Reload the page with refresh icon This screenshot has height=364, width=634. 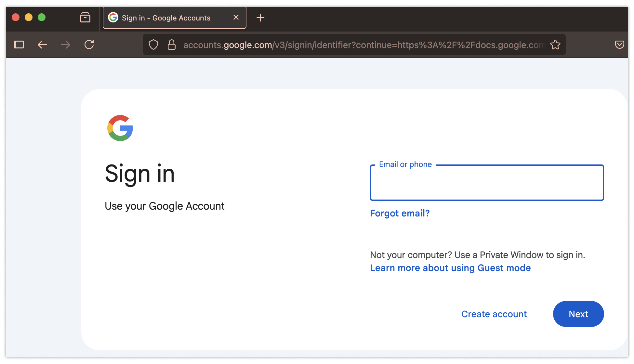[x=89, y=45]
